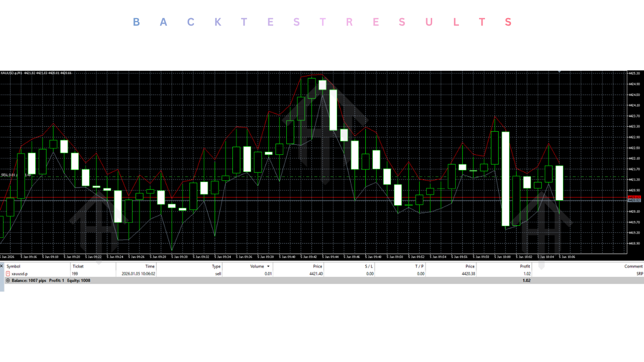This screenshot has width=644, height=362.
Task: Click the T / P column header
Action: click(419, 266)
